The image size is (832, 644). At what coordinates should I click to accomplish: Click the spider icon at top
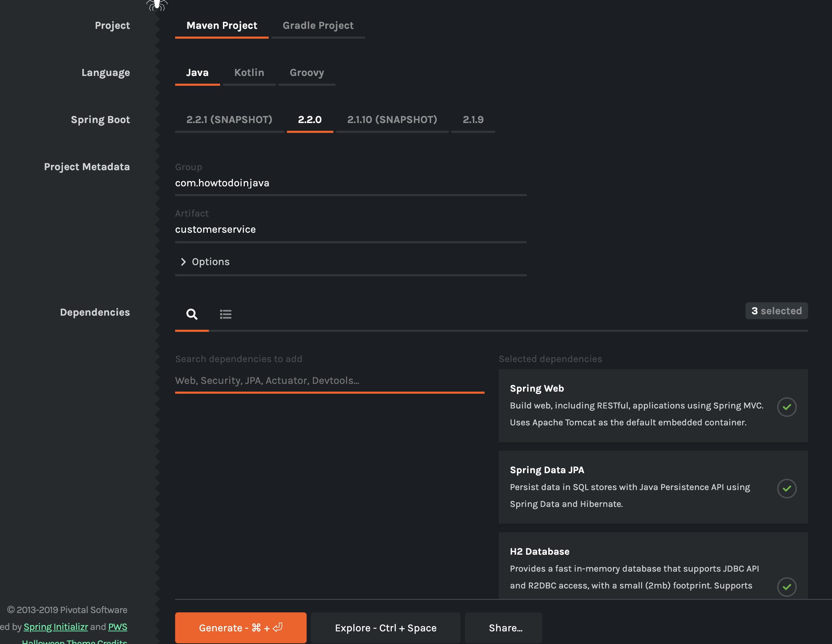point(156,5)
